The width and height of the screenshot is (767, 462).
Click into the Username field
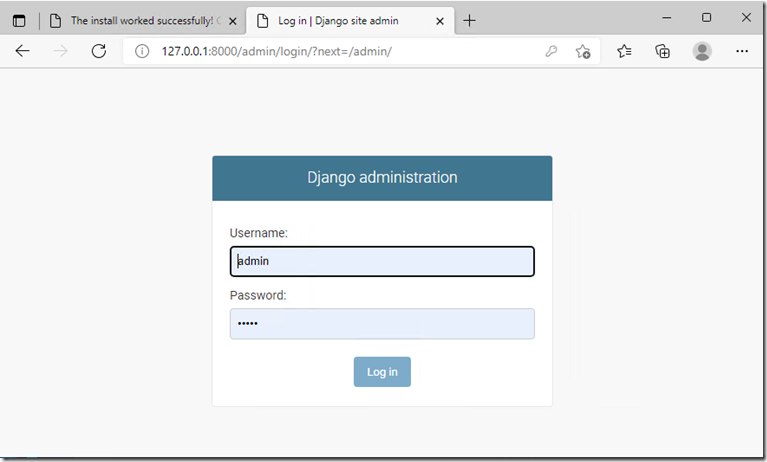coord(382,261)
